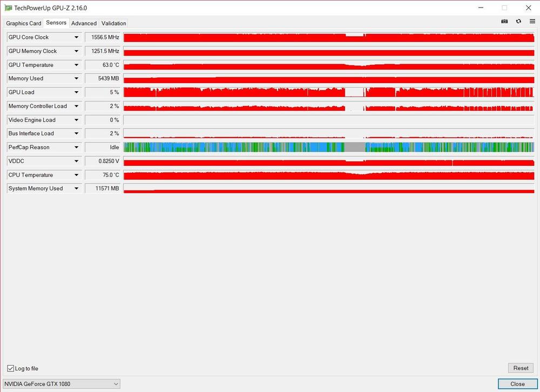
Task: Click the screenshot camera icon
Action: (x=504, y=22)
